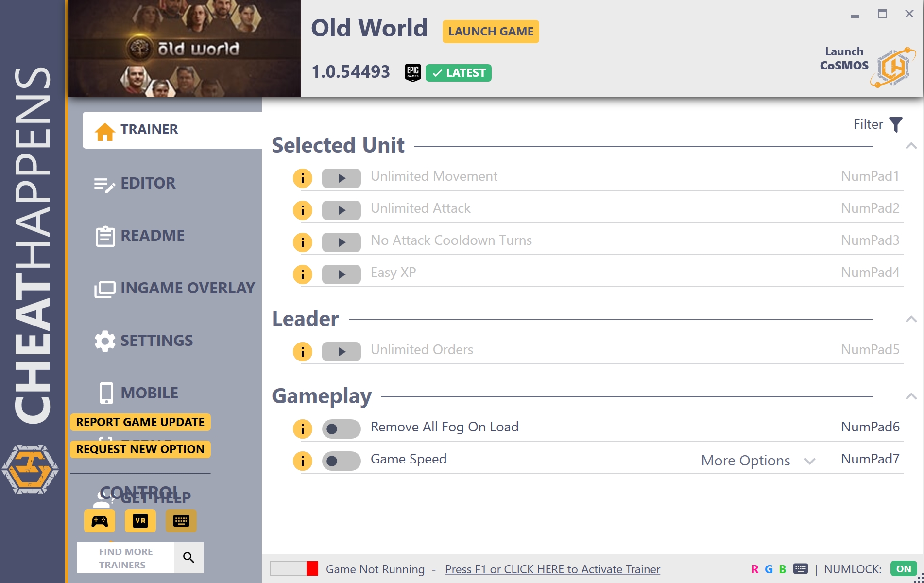Activate Easy XP play button
The height and width of the screenshot is (583, 924).
pos(342,274)
